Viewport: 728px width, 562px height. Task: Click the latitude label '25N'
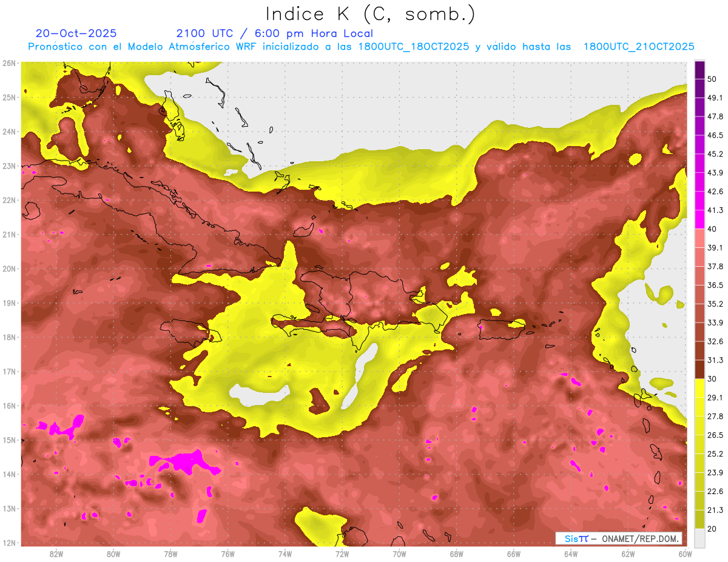[9, 98]
